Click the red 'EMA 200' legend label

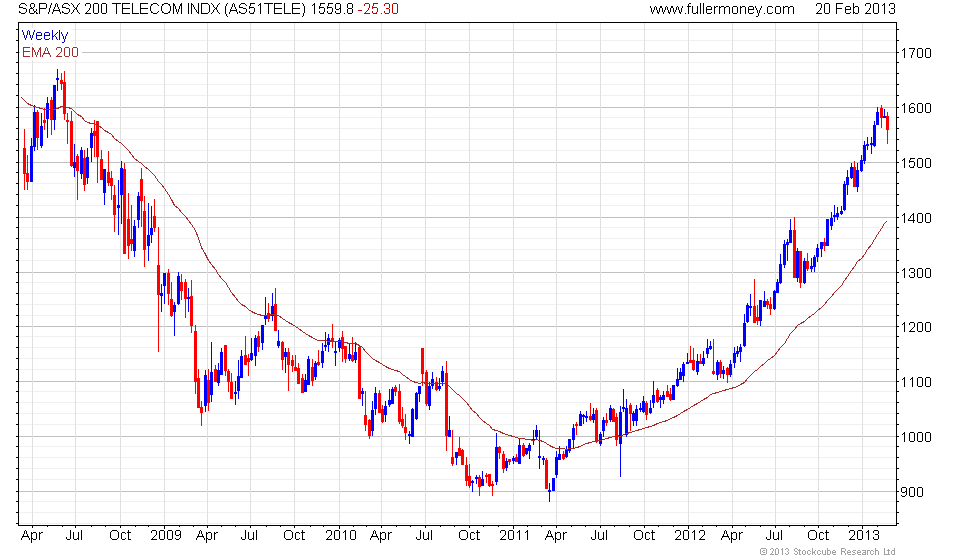(x=50, y=52)
